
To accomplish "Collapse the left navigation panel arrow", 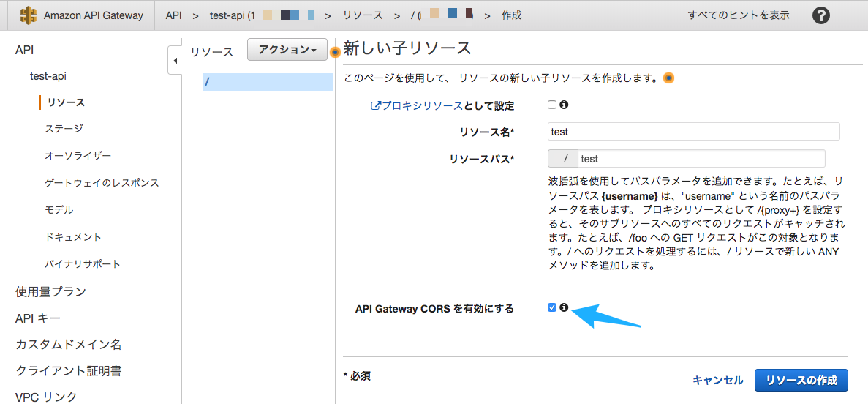I will (x=175, y=61).
